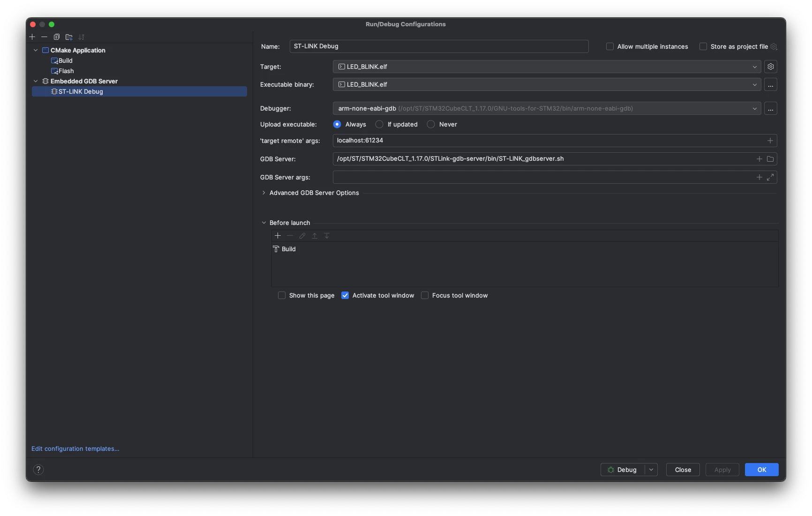The width and height of the screenshot is (812, 516).
Task: Select CMake Application group
Action: tap(139, 50)
